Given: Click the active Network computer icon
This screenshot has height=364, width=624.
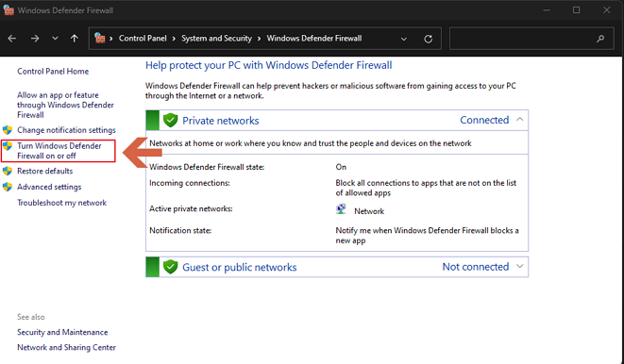Looking at the screenshot, I should click(341, 209).
